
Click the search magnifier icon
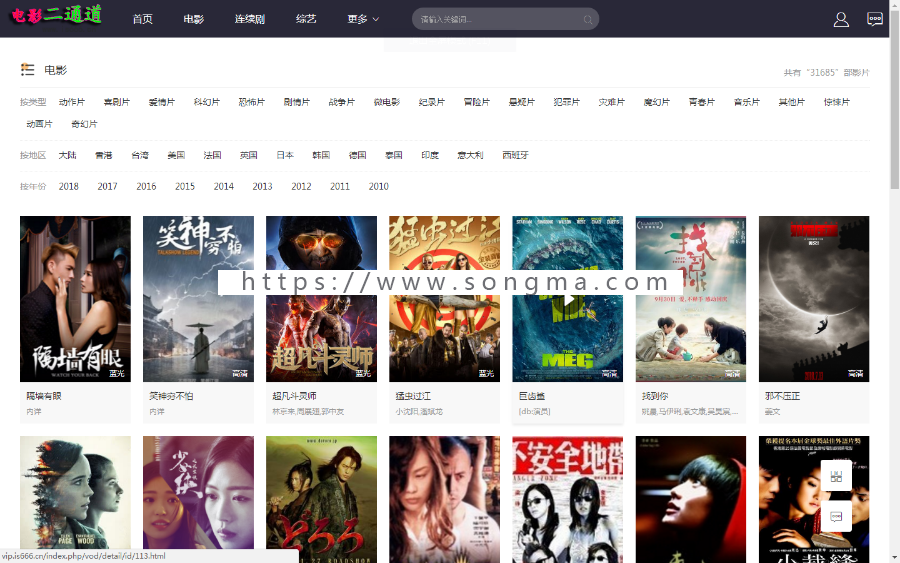(588, 20)
